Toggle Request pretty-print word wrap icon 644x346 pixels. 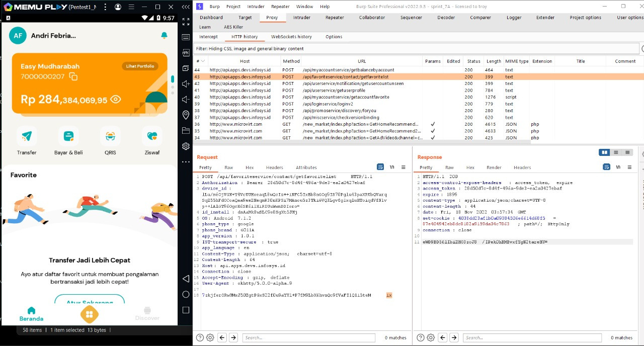pyautogui.click(x=380, y=167)
